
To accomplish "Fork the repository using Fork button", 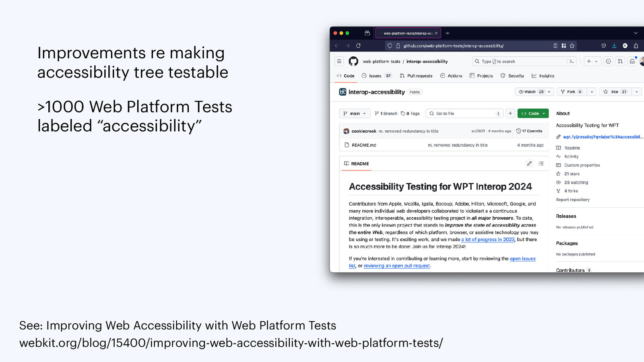I will [571, 92].
